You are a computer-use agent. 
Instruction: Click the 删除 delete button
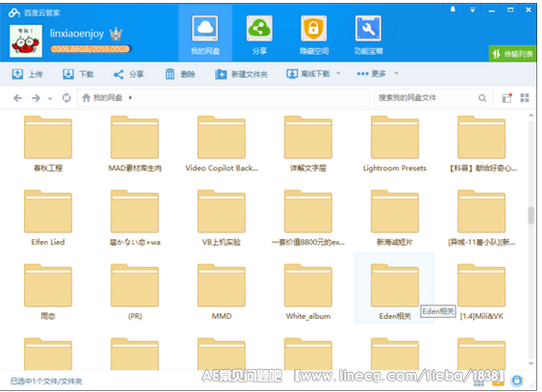(180, 74)
